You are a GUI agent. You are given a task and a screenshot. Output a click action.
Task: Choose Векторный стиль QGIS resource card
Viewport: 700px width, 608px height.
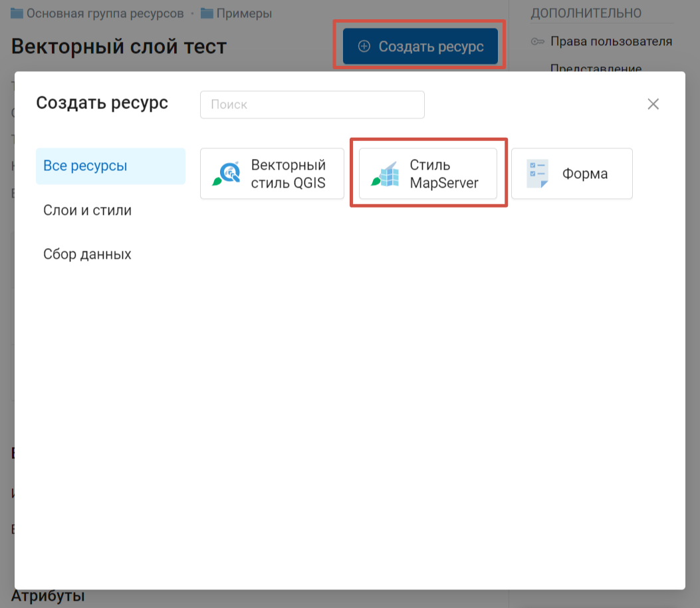pos(272,174)
